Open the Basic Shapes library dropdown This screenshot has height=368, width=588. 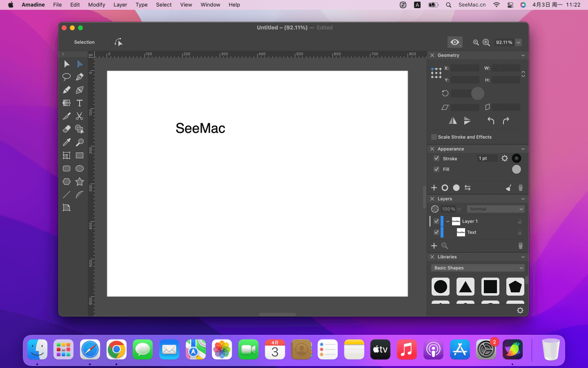pos(478,268)
